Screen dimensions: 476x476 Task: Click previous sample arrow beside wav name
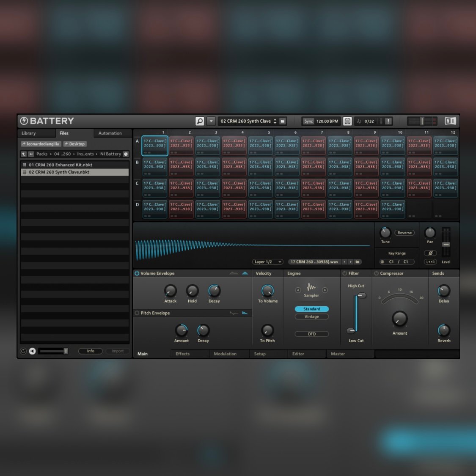[344, 262]
